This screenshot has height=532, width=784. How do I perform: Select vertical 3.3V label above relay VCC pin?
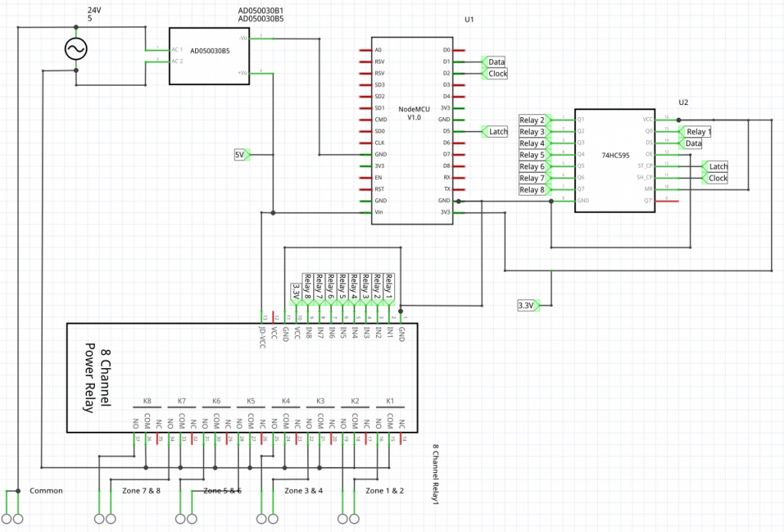pyautogui.click(x=296, y=295)
